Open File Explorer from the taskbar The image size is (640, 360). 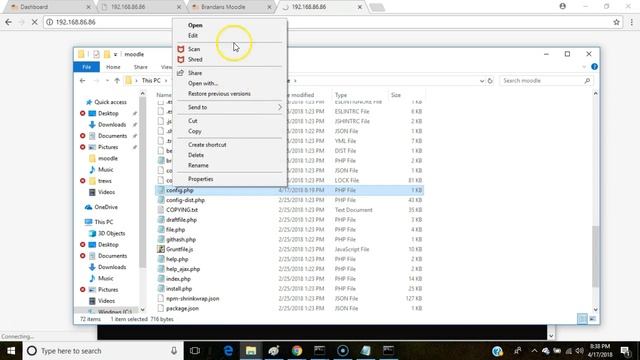(x=251, y=351)
